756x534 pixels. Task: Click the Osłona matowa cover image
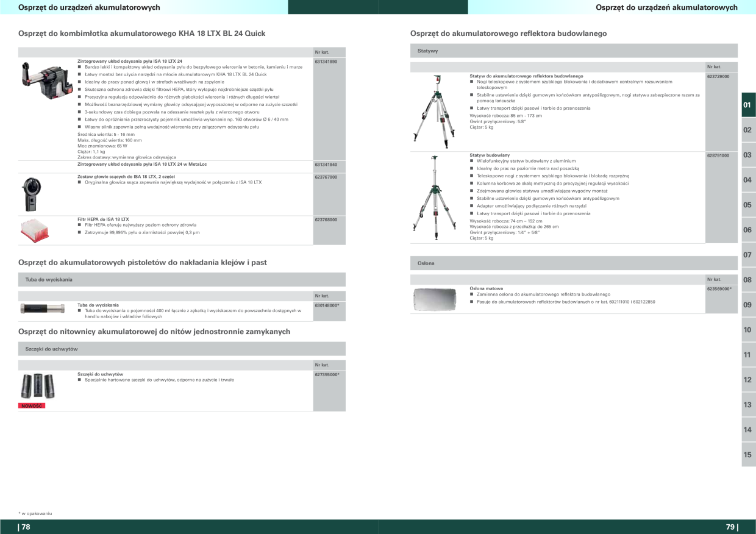tap(434, 299)
